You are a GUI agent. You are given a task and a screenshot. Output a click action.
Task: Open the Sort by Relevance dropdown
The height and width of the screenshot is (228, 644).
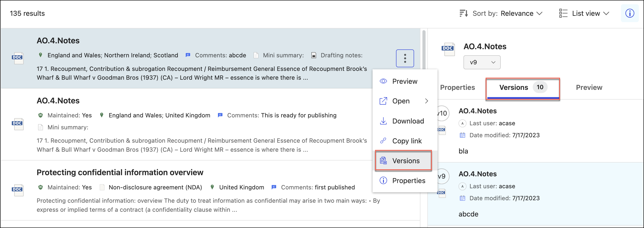click(521, 13)
